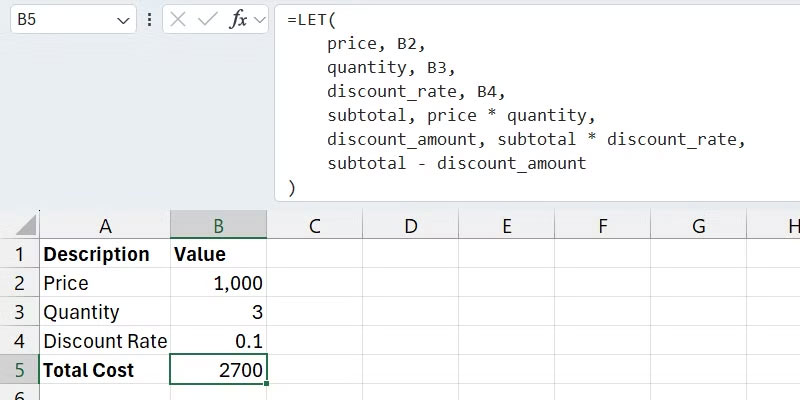This screenshot has height=400, width=800.
Task: Select column D header
Action: [410, 226]
